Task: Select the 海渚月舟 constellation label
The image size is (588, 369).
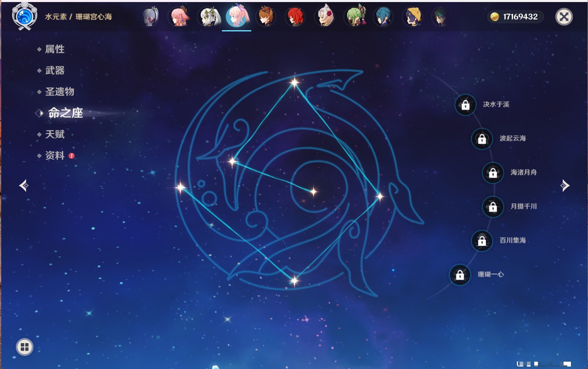Action: point(524,172)
